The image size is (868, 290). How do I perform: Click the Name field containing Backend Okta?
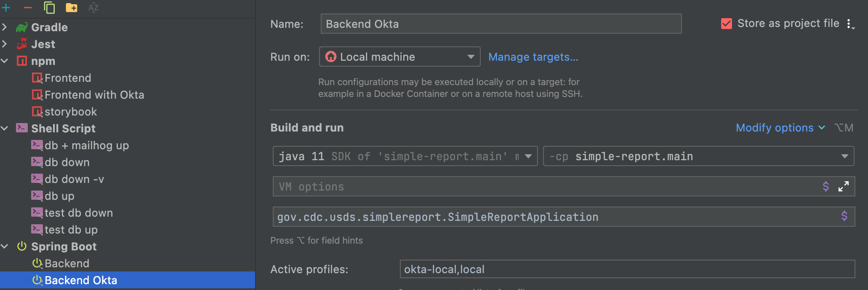501,24
